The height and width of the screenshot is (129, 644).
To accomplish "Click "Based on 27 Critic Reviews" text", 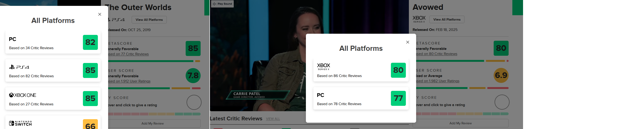I will coord(31,104).
